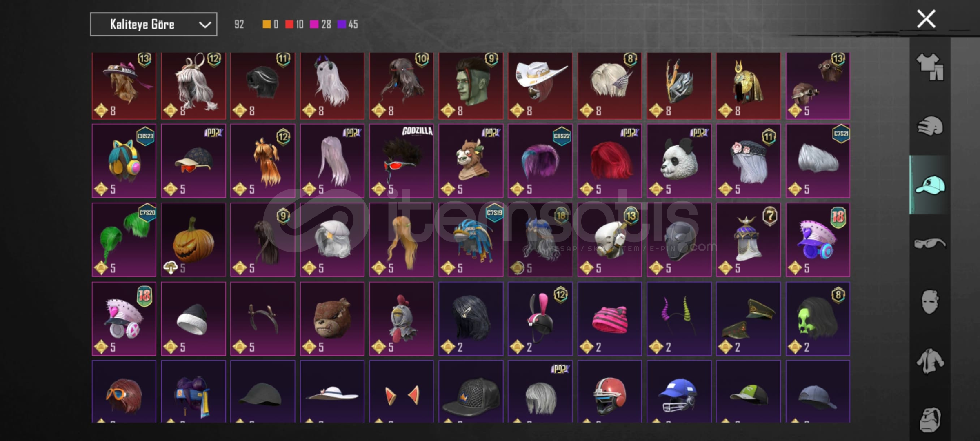
Task: Open the outfit clothing category icon
Action: 930,67
